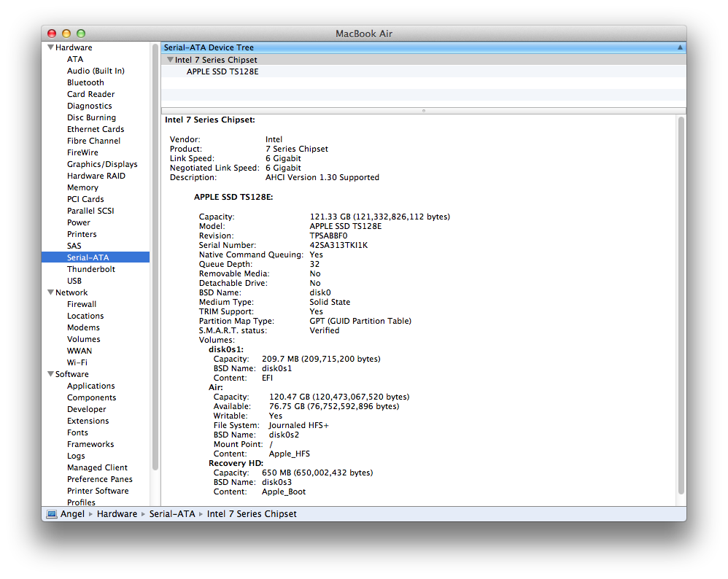Click Intel 7 Series Chipset path item

pos(252,514)
